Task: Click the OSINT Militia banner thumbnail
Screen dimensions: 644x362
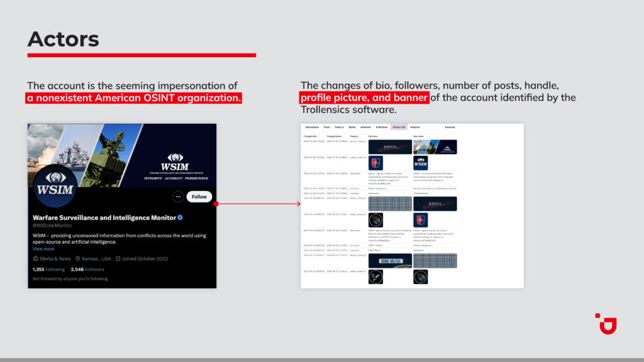Action: pyautogui.click(x=390, y=260)
